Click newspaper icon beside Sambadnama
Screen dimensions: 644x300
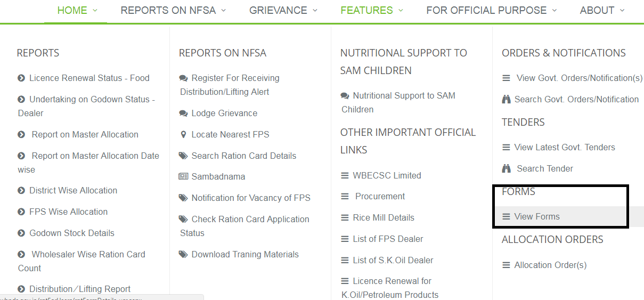click(x=184, y=177)
